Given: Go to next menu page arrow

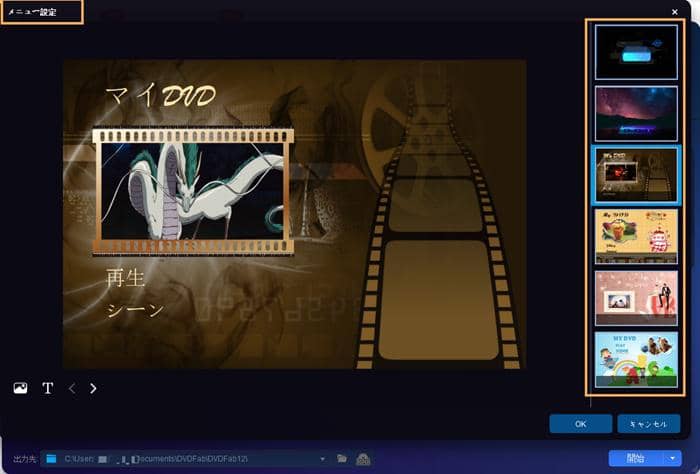Looking at the screenshot, I should (x=93, y=388).
